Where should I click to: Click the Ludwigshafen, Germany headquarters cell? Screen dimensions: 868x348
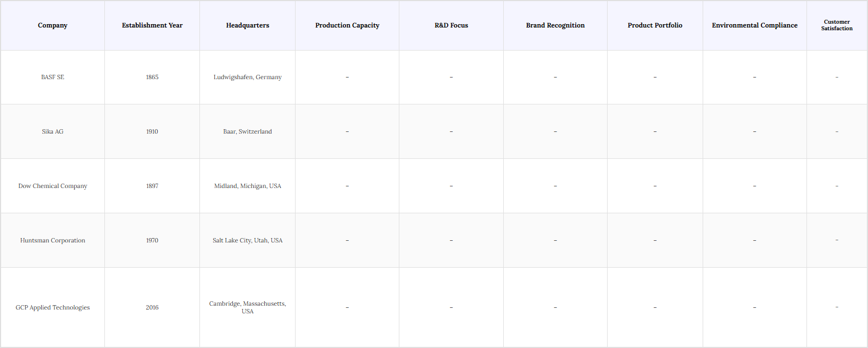(x=248, y=78)
